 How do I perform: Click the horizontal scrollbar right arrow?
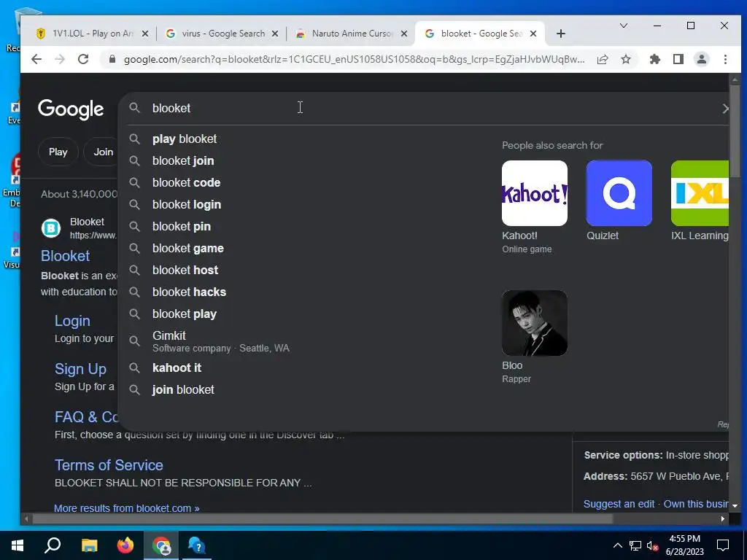723,519
